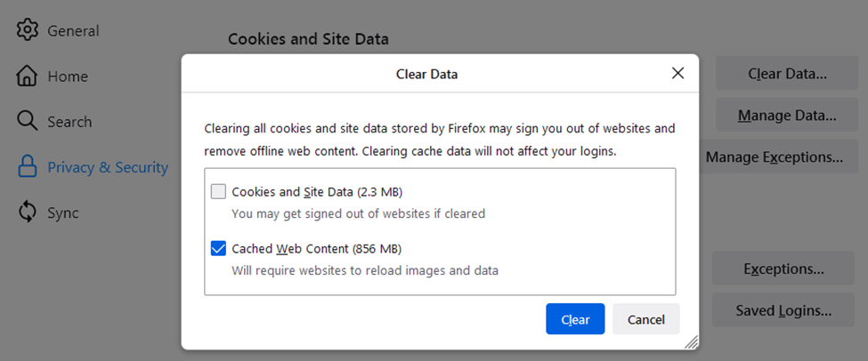The image size is (868, 361).
Task: Go to the Home settings category
Action: pyautogui.click(x=69, y=76)
